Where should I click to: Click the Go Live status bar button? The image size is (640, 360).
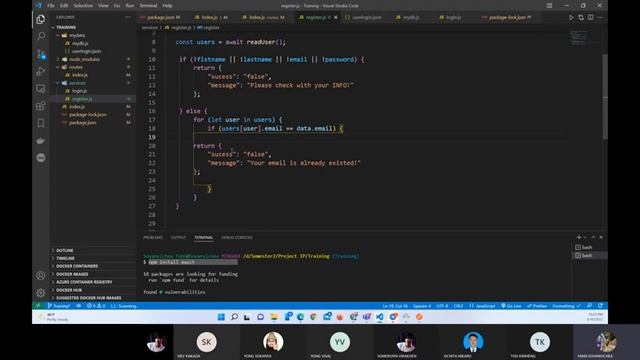click(x=511, y=306)
